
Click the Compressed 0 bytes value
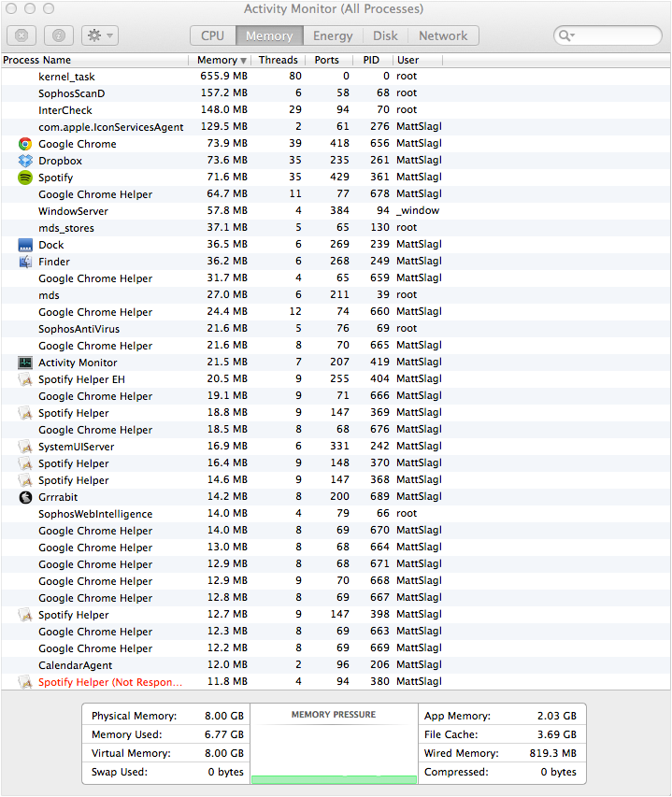tap(559, 772)
